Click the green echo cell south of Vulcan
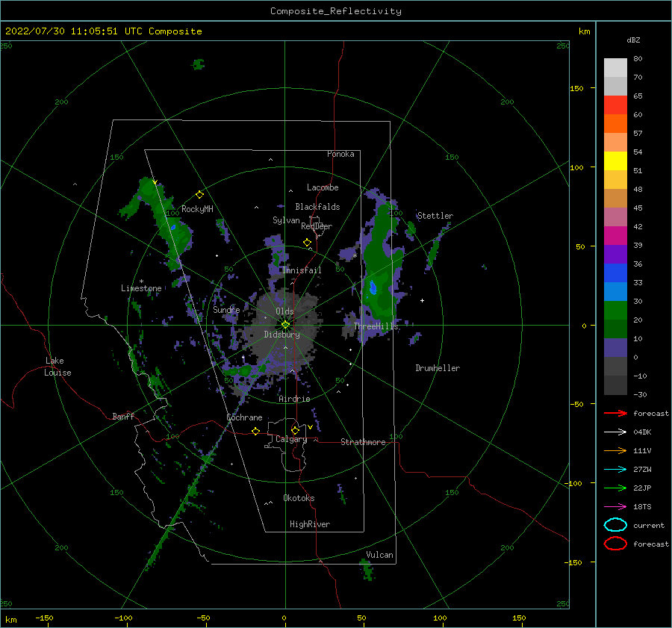Screen dimensions: 672x628 coord(367,571)
